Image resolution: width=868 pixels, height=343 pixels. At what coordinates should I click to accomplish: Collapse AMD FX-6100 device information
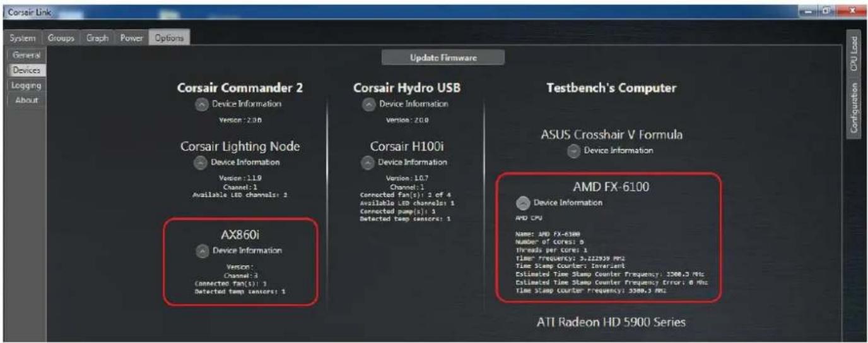(523, 203)
